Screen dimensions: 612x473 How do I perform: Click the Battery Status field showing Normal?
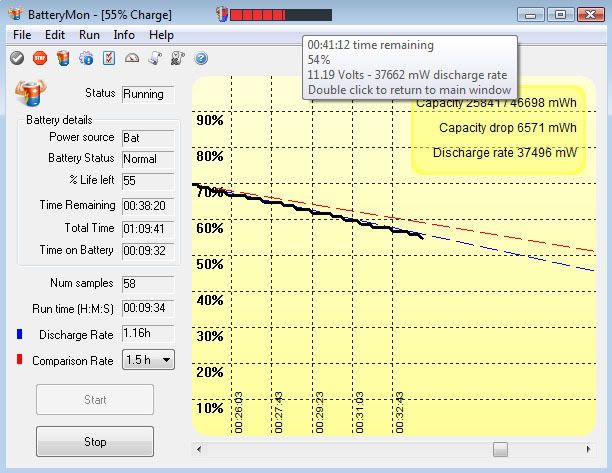148,159
